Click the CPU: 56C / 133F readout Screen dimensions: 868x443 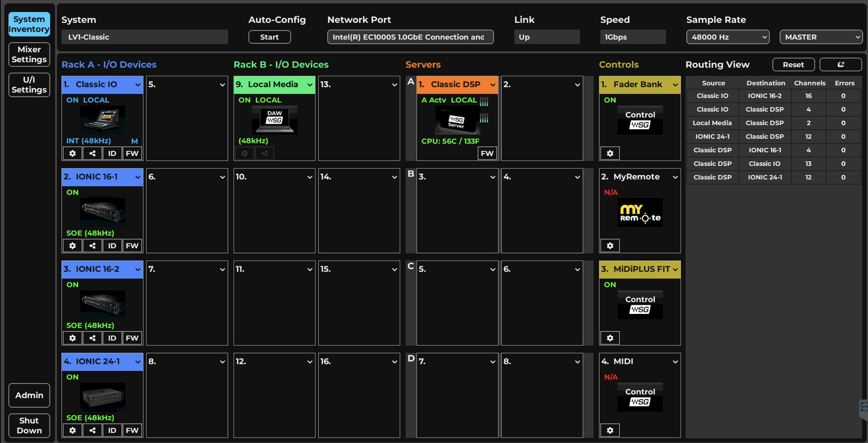click(x=450, y=141)
